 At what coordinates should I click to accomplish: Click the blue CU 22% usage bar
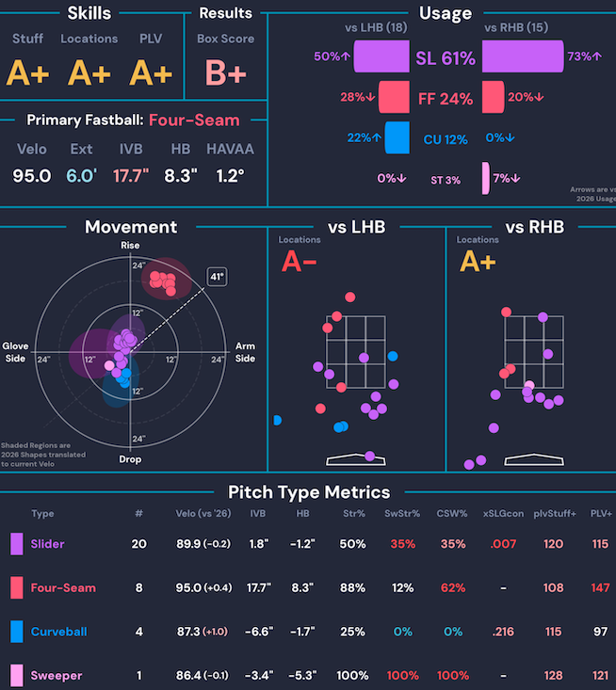pyautogui.click(x=397, y=137)
